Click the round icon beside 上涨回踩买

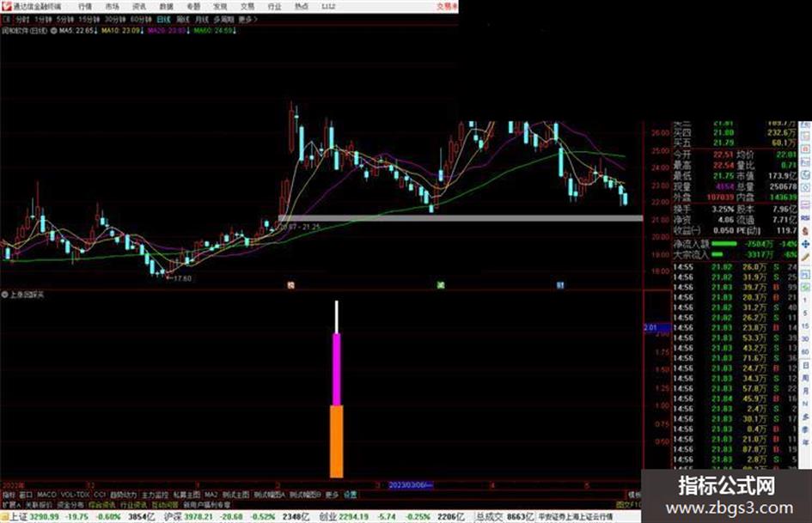(4, 294)
